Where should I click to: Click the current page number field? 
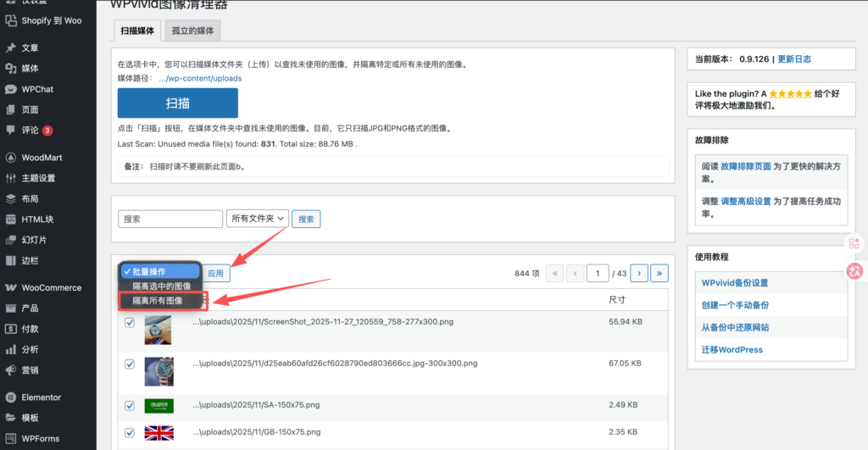598,273
